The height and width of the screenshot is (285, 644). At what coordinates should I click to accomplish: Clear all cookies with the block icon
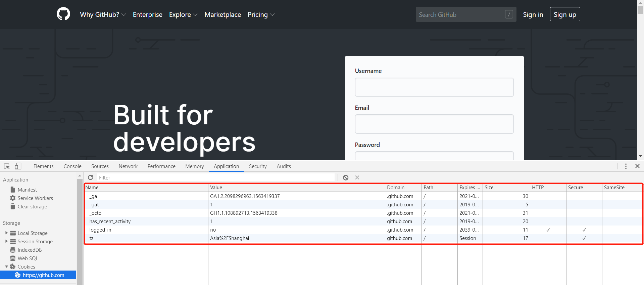(x=346, y=177)
